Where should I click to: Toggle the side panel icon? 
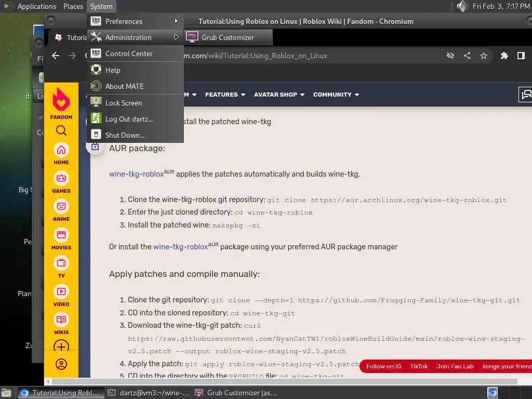tap(521, 56)
